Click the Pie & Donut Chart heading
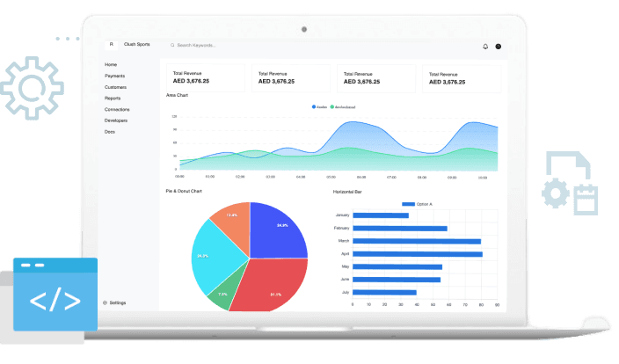The width and height of the screenshot is (619, 364). click(x=184, y=191)
